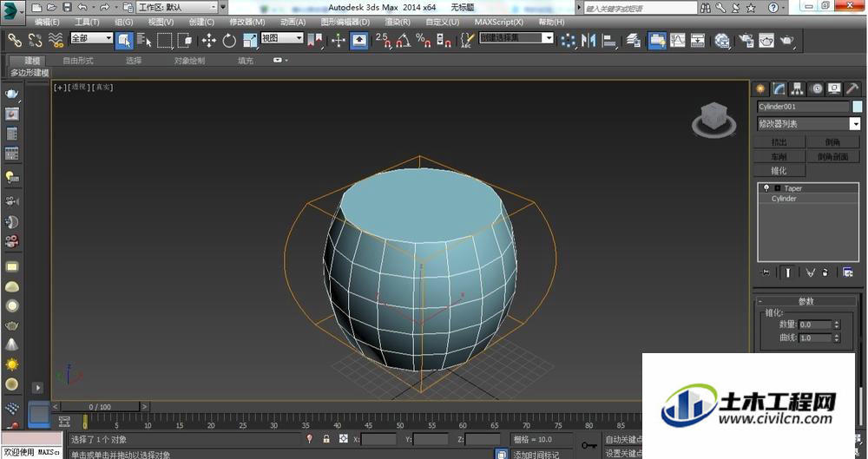Click the Taper modifier button

tap(779, 171)
